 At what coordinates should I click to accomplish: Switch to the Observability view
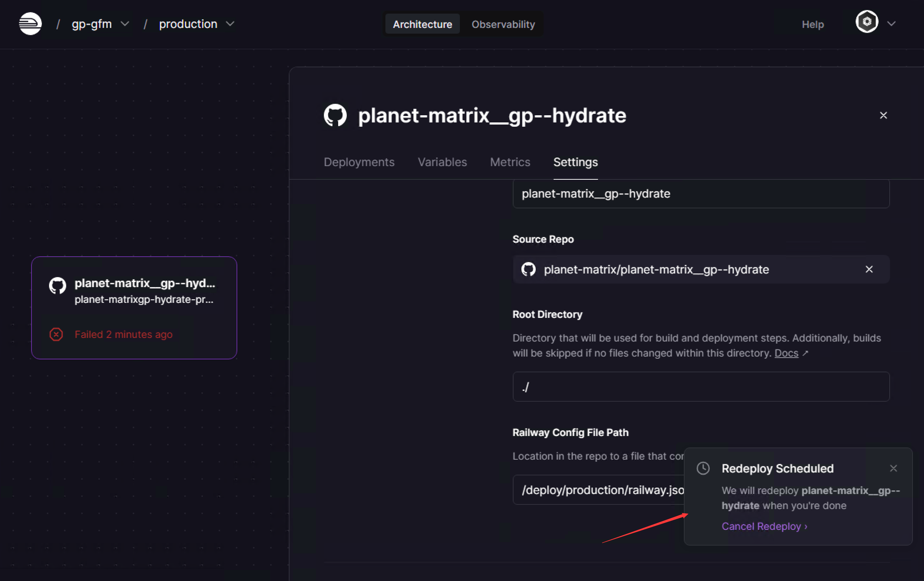click(503, 24)
